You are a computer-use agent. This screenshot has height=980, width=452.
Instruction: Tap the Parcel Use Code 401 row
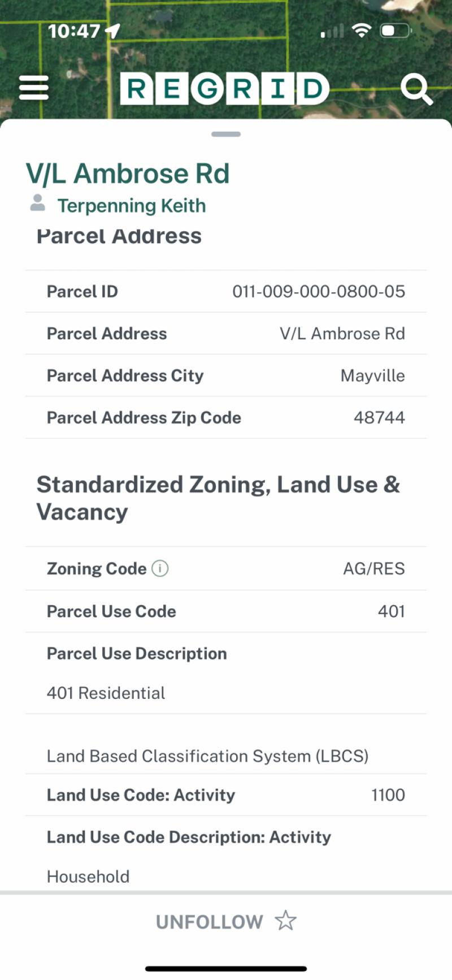226,611
